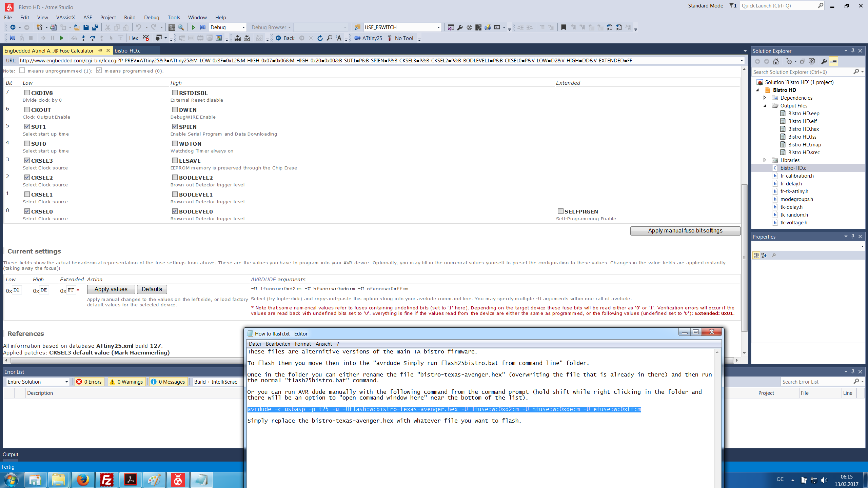Click the 0 Warnings filter button
Viewport: 868px width, 488px height.
(127, 382)
